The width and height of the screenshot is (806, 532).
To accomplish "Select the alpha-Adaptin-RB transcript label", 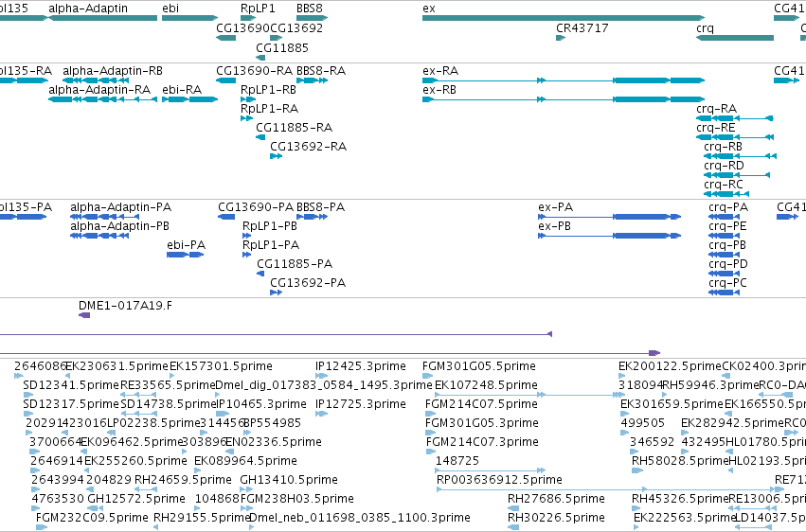I will (113, 71).
